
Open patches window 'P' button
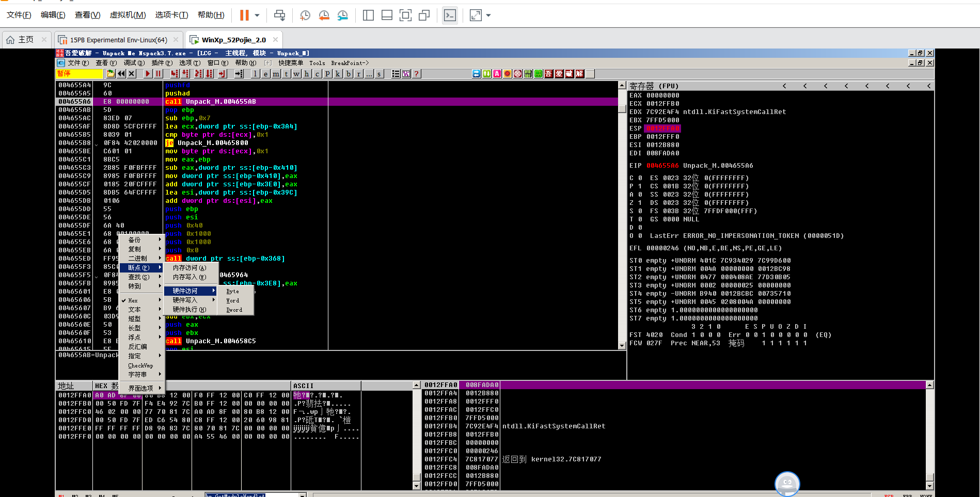[x=327, y=74]
